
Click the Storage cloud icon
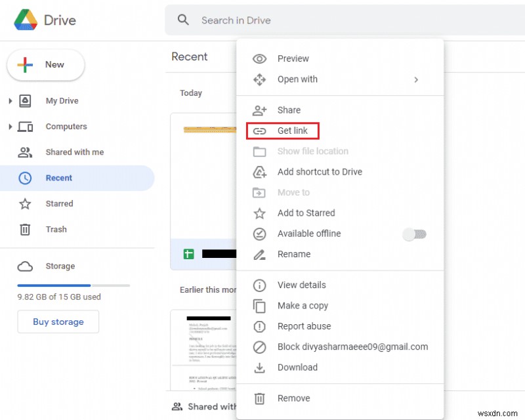pos(26,266)
